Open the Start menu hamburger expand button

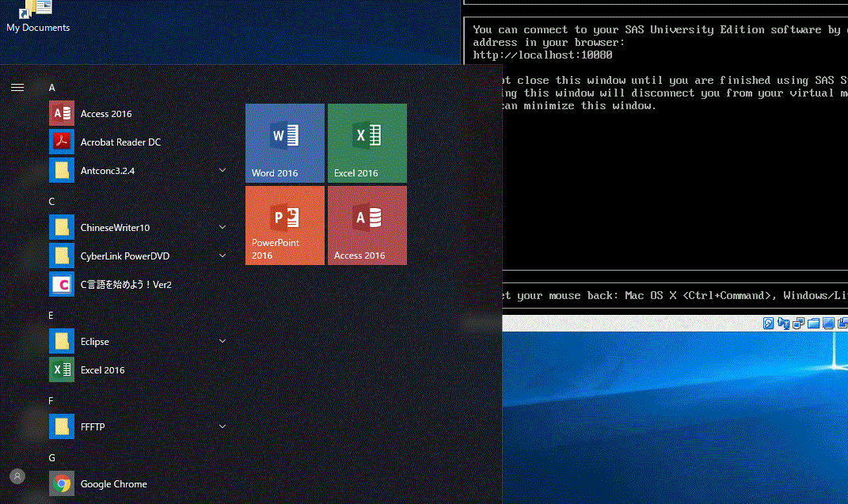pos(17,87)
